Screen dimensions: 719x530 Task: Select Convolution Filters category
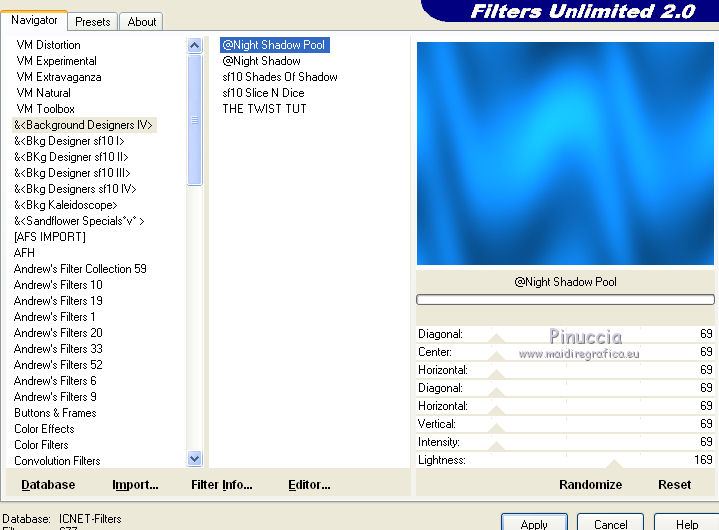pyautogui.click(x=57, y=461)
